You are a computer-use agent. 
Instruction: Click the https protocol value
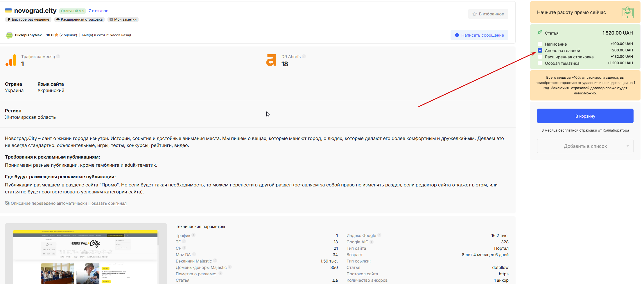point(504,274)
